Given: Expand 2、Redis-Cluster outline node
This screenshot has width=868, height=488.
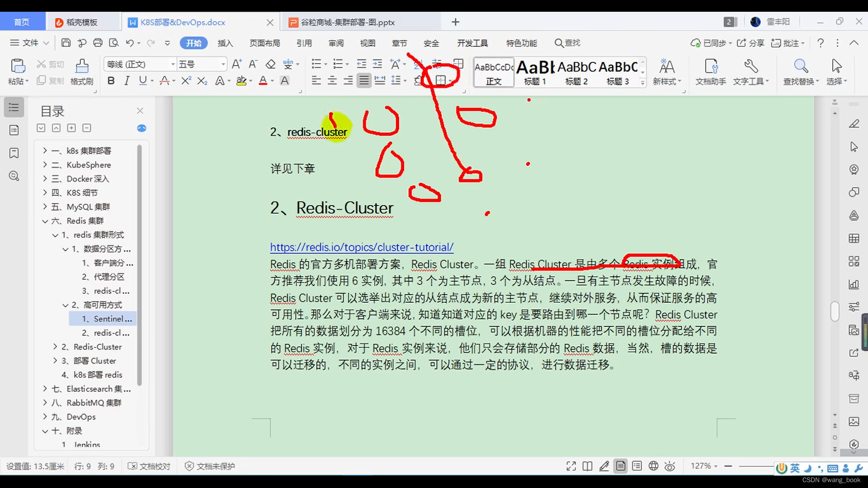Looking at the screenshot, I should 55,347.
